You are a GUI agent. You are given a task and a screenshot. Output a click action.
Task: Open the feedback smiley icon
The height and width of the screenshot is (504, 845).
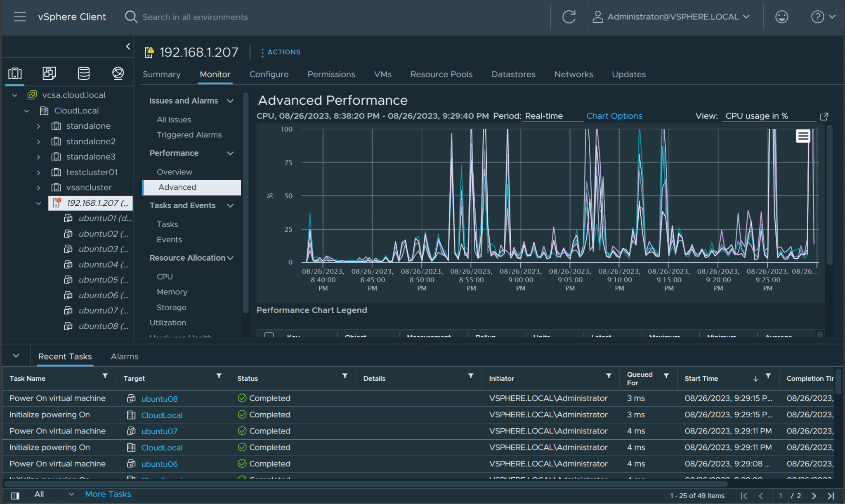tap(782, 17)
